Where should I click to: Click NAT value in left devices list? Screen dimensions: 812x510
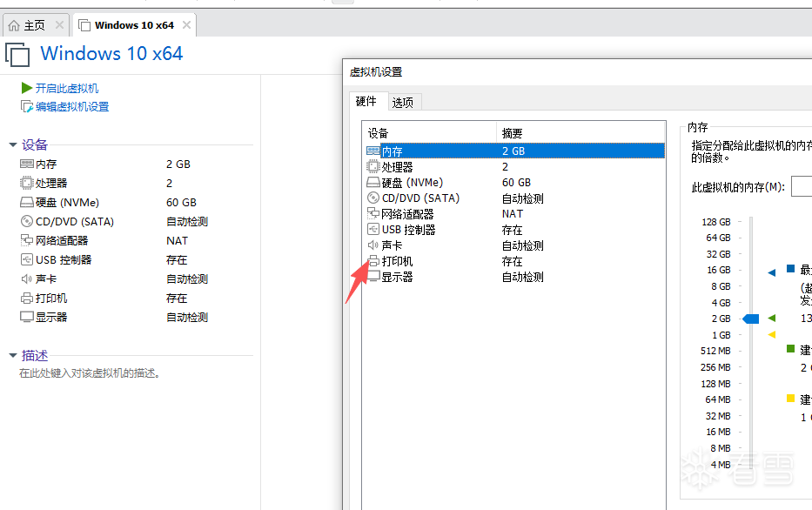tap(177, 241)
